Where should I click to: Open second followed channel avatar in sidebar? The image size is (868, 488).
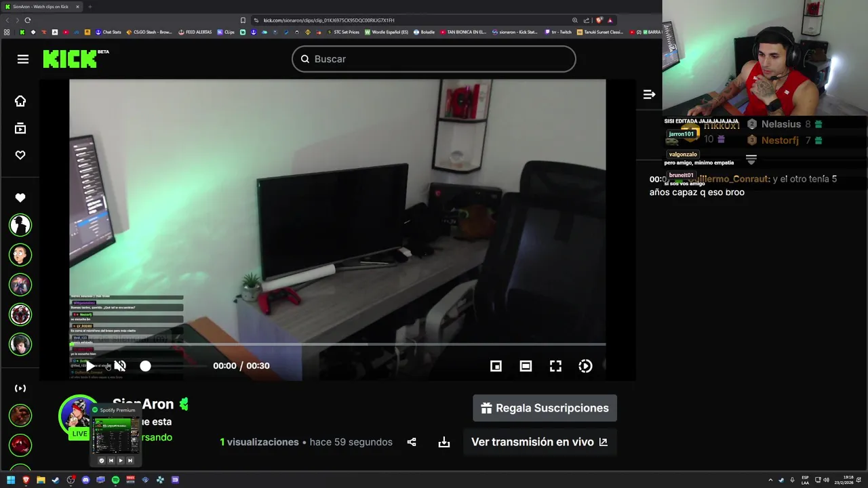point(20,255)
